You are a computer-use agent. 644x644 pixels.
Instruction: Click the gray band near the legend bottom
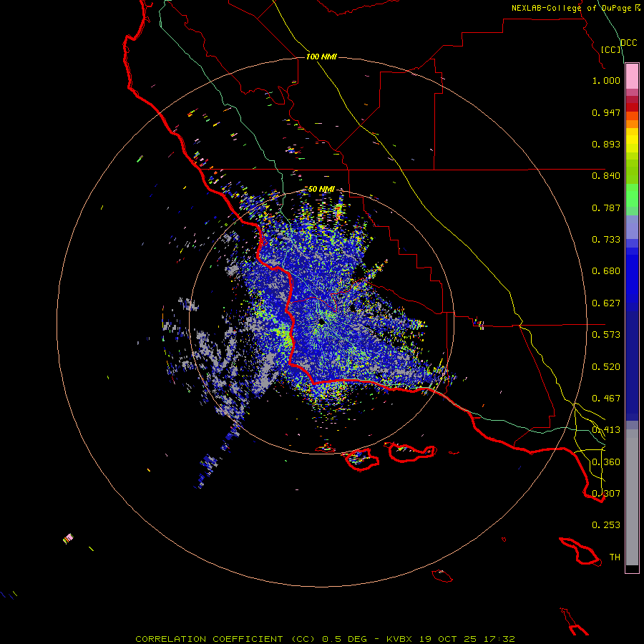632,497
